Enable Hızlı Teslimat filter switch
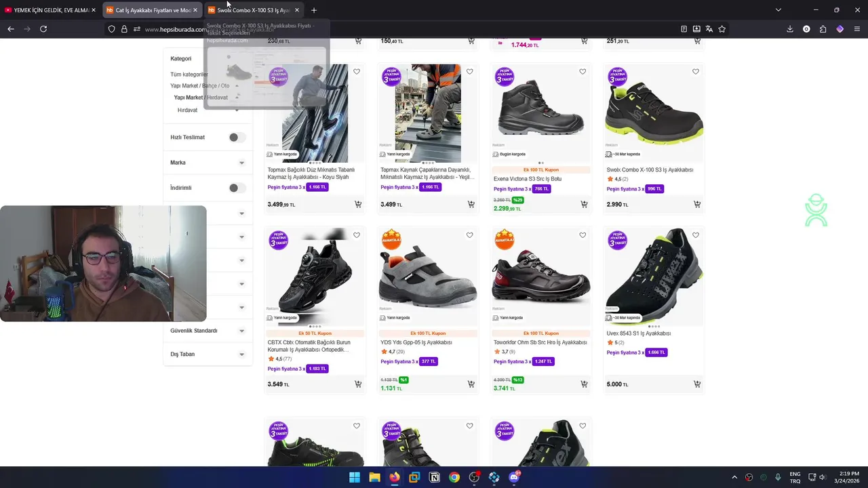The width and height of the screenshot is (868, 488). click(236, 138)
